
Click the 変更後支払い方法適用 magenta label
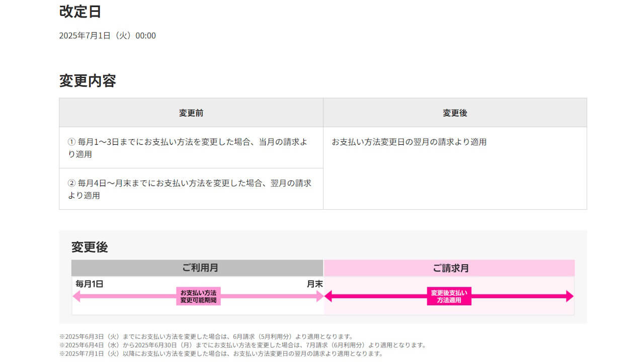point(449,296)
